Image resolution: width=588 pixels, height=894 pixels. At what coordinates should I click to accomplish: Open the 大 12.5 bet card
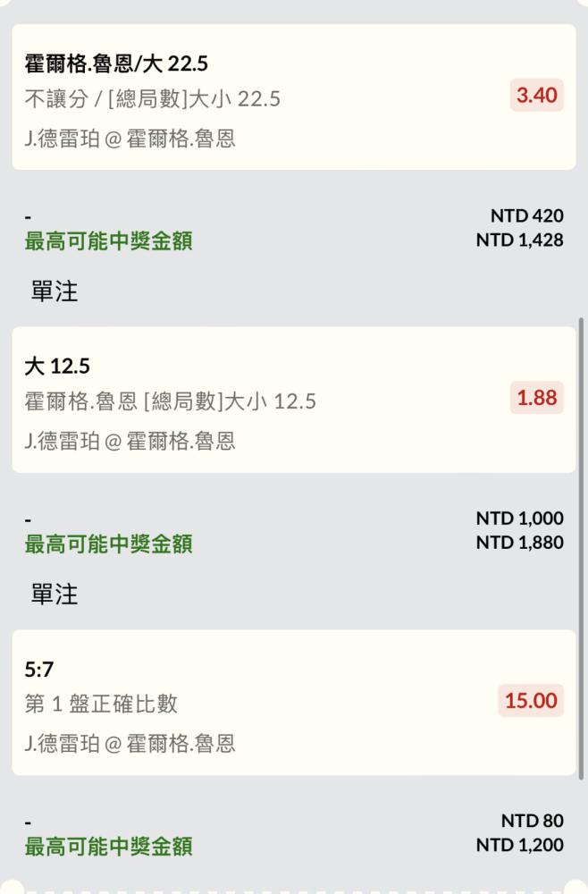294,400
